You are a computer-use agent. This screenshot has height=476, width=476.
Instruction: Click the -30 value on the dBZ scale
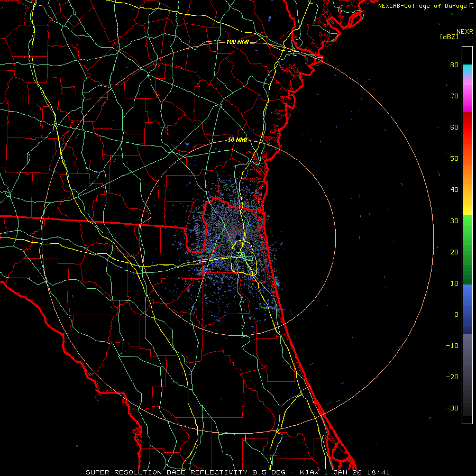[x=452, y=408]
